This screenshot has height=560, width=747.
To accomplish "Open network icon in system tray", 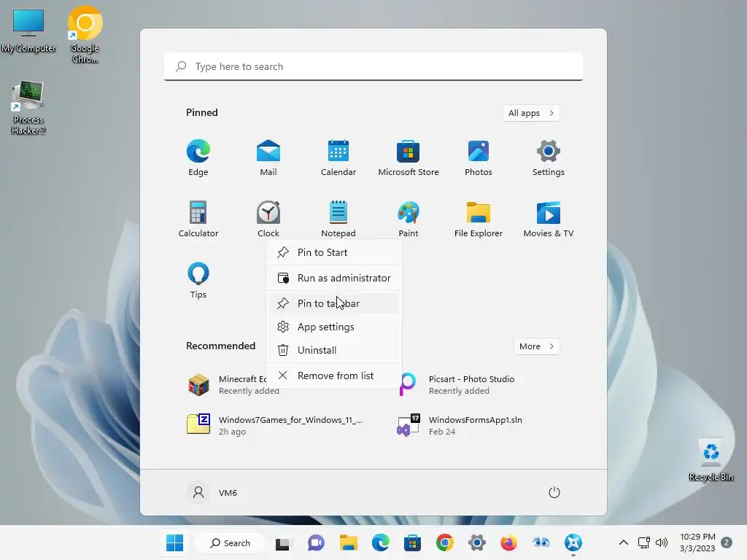I will coord(643,542).
